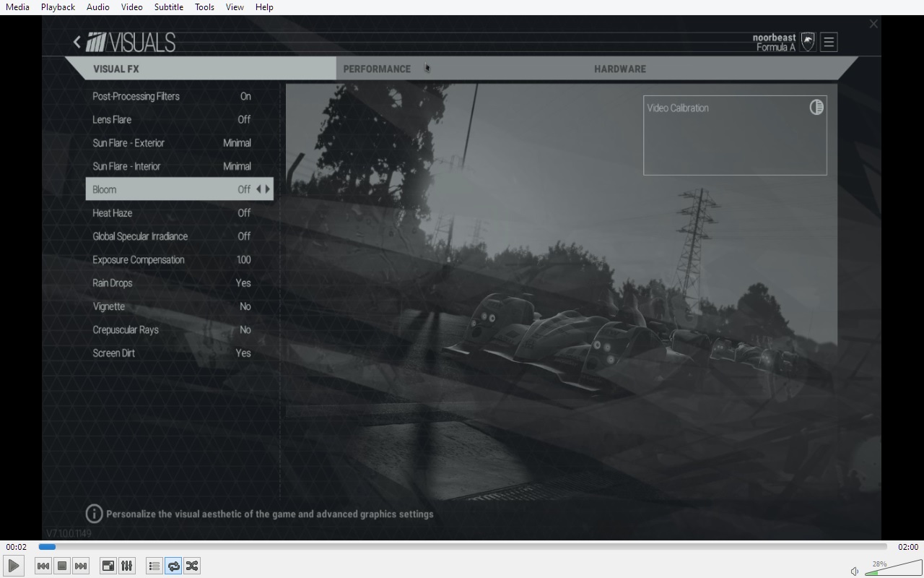The height and width of the screenshot is (578, 924).
Task: Click the middle of the seek bar
Action: [x=462, y=547]
